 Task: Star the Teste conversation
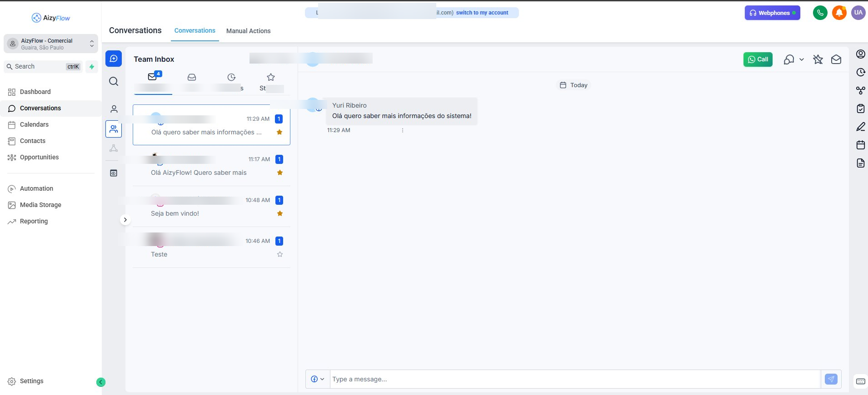tap(280, 254)
